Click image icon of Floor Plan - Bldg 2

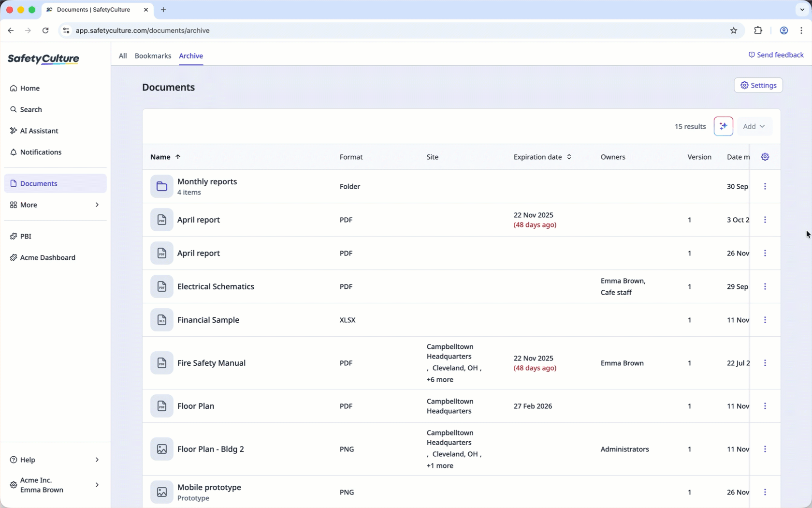point(162,449)
